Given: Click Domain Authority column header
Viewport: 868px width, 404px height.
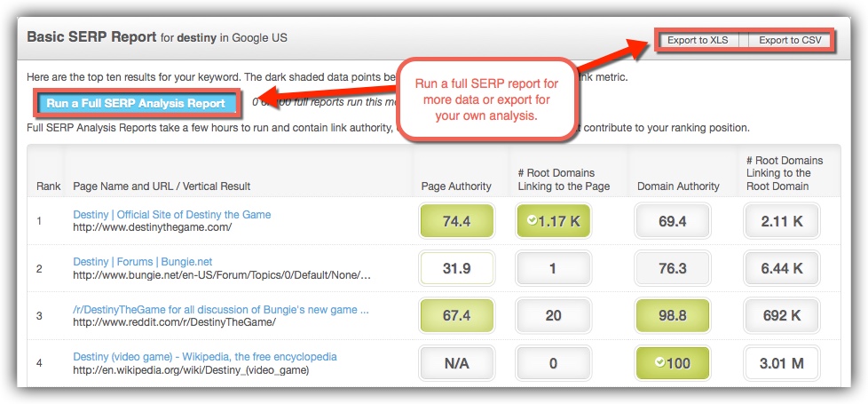Looking at the screenshot, I should click(678, 186).
